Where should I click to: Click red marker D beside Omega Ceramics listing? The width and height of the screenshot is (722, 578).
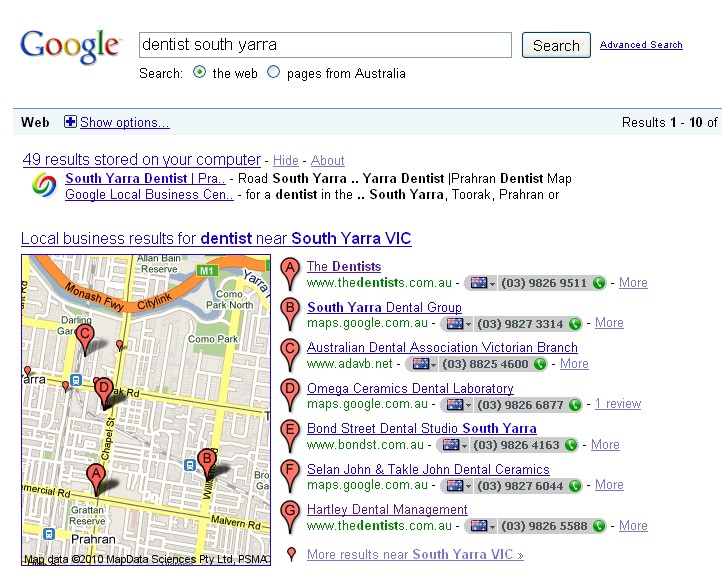290,396
